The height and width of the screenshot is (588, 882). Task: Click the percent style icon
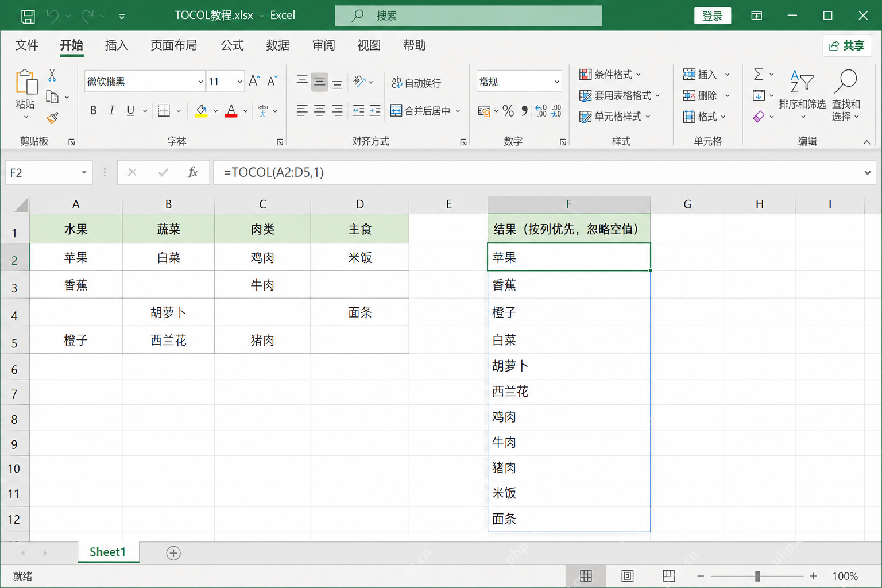508,111
